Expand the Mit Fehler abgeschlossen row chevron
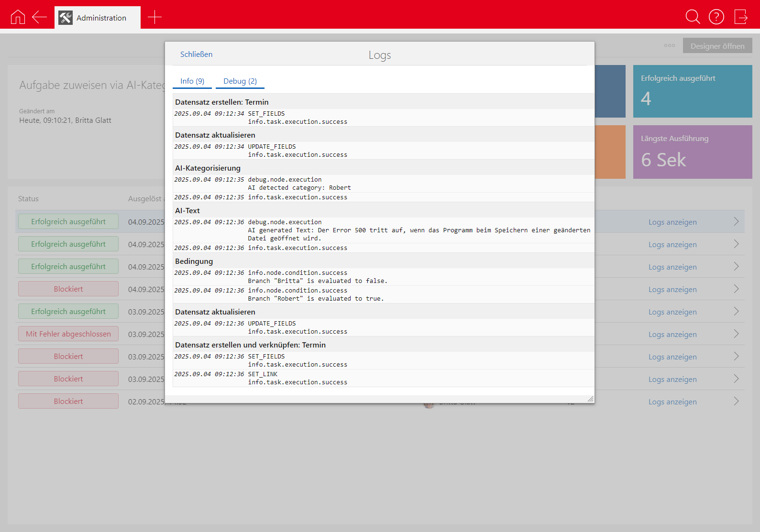Image resolution: width=760 pixels, height=532 pixels. pyautogui.click(x=736, y=334)
